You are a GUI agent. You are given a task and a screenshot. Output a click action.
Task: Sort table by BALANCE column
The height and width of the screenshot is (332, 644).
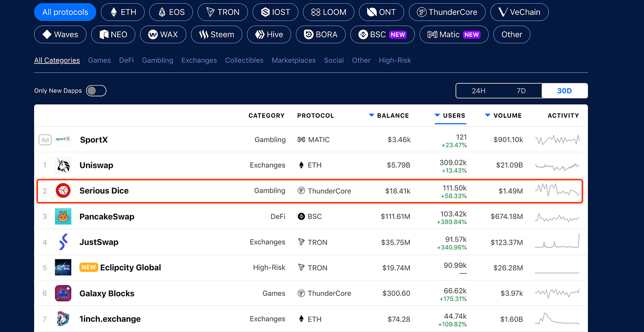coord(389,115)
